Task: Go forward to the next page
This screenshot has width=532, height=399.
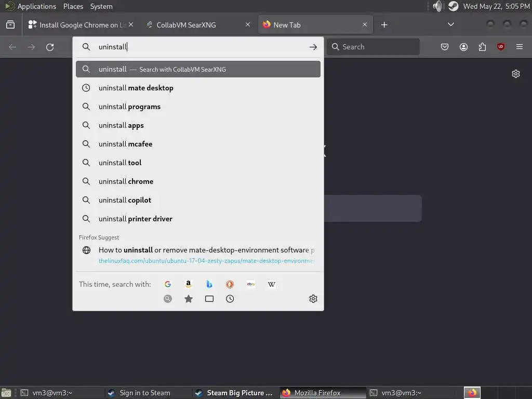Action: tap(31, 47)
